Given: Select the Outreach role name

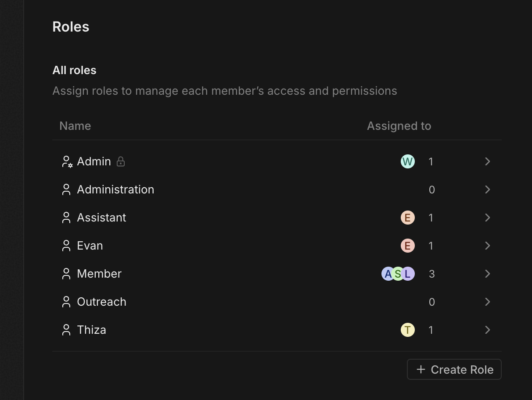Looking at the screenshot, I should [x=101, y=302].
